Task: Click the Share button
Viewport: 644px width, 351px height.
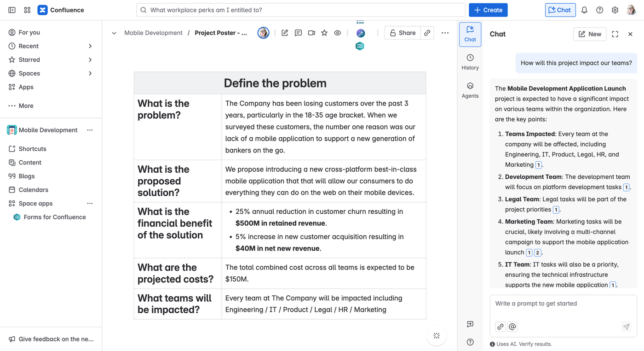Action: [x=402, y=33]
